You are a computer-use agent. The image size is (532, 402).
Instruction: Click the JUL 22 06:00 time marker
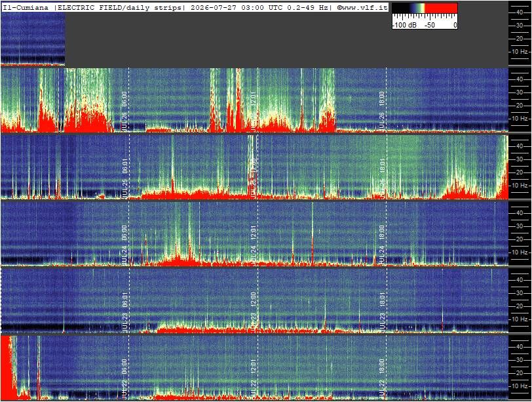pos(124,378)
